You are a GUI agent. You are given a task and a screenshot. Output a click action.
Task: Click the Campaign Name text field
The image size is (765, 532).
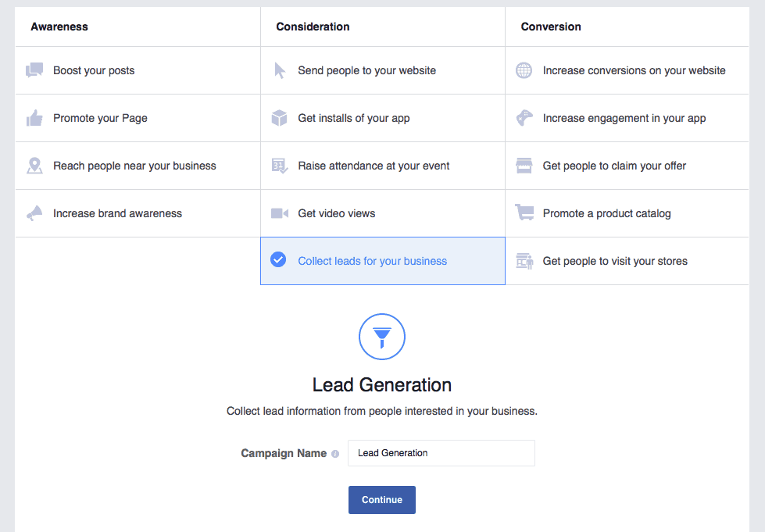441,453
